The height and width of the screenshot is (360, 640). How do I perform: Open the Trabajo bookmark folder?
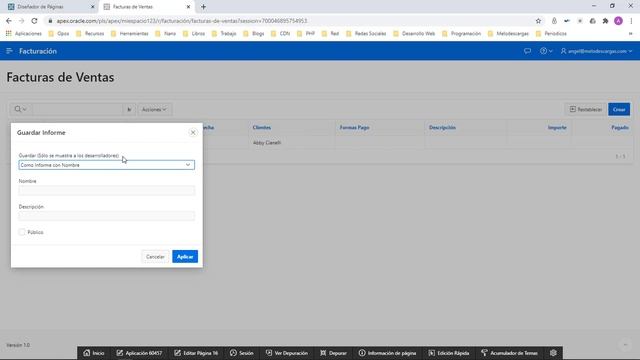click(x=224, y=34)
